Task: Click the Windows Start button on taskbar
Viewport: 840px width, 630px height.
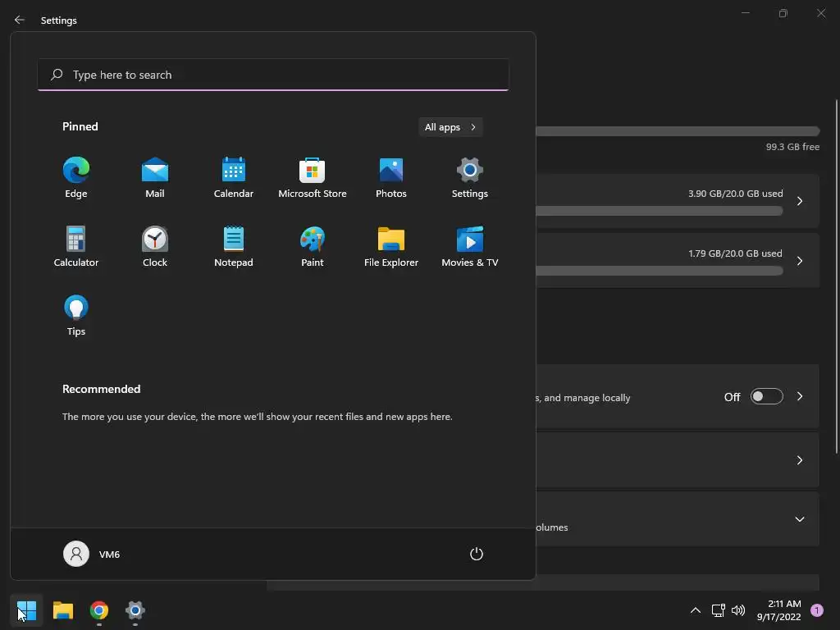Action: (x=26, y=610)
